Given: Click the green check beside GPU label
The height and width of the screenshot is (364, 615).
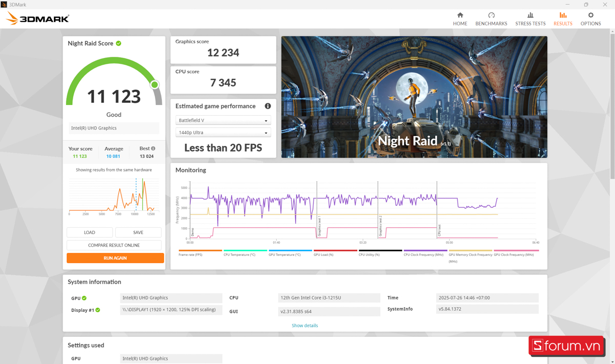Looking at the screenshot, I should 84,298.
